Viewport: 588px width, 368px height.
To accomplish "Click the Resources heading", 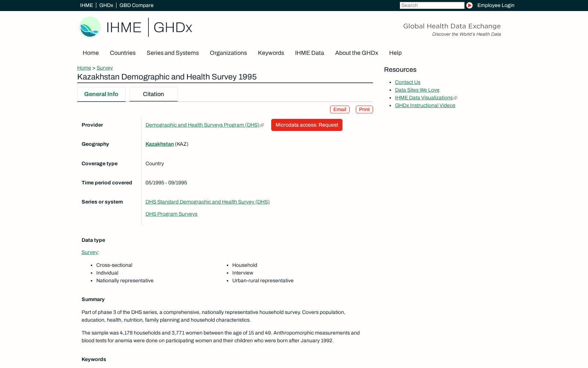I will coord(400,70).
